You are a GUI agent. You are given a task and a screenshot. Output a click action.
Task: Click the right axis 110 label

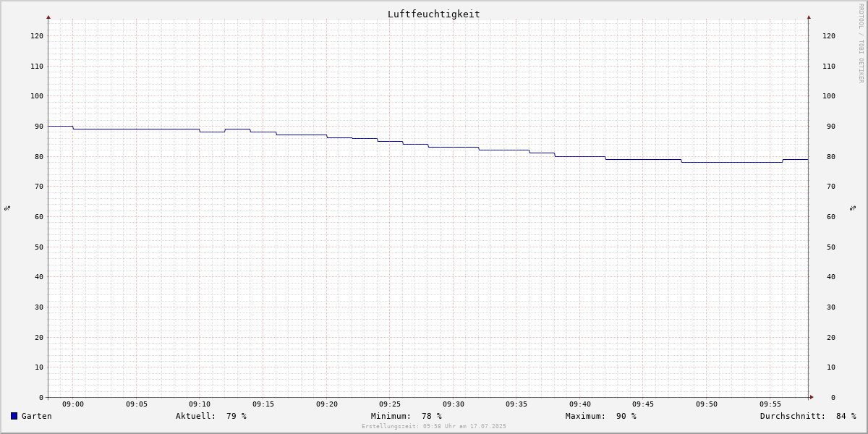point(829,67)
